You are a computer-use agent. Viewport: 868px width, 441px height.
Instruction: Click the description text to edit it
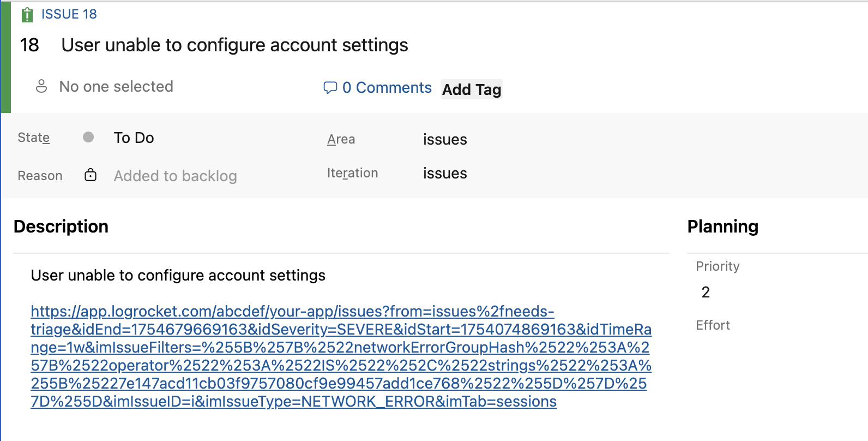(x=178, y=276)
